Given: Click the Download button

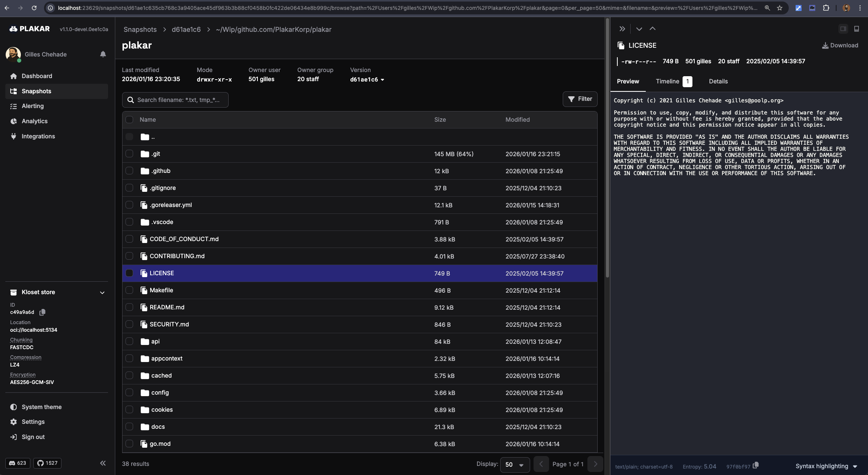Looking at the screenshot, I should [x=840, y=45].
